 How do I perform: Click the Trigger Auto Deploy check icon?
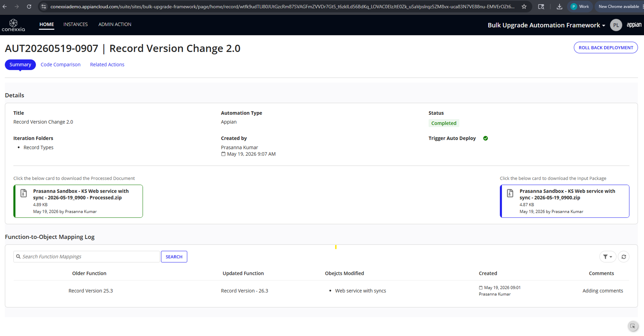(485, 138)
